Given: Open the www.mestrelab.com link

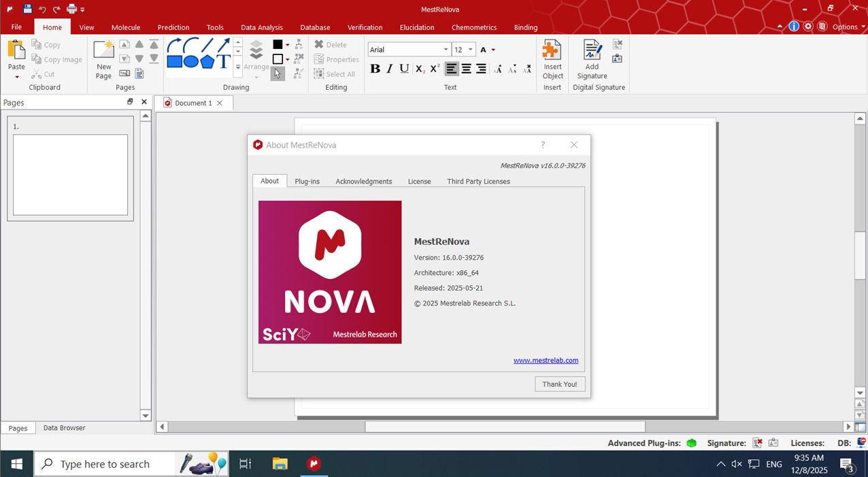Looking at the screenshot, I should click(x=546, y=361).
